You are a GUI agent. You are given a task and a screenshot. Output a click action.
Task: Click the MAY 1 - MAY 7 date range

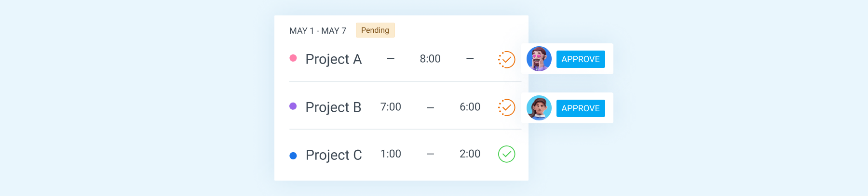click(x=318, y=31)
